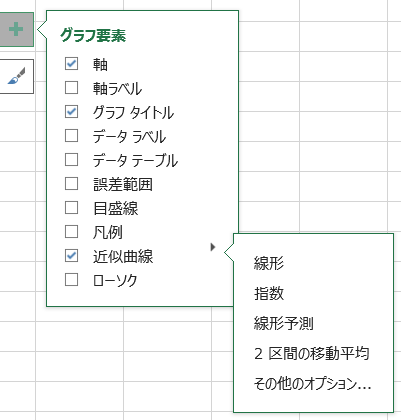
Task: Click the グラフ要素 panel heading
Action: pyautogui.click(x=93, y=35)
